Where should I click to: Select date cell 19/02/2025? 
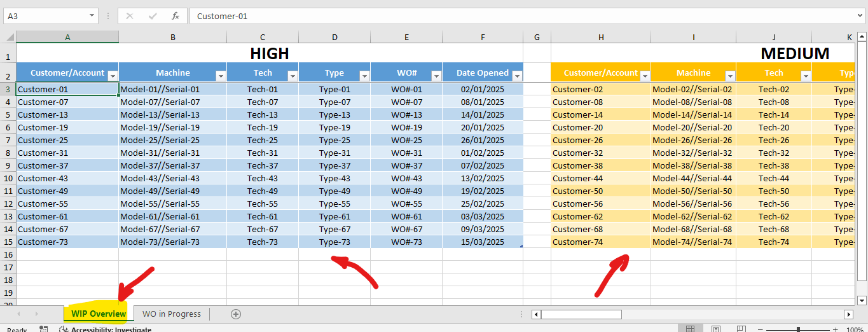[x=483, y=191]
